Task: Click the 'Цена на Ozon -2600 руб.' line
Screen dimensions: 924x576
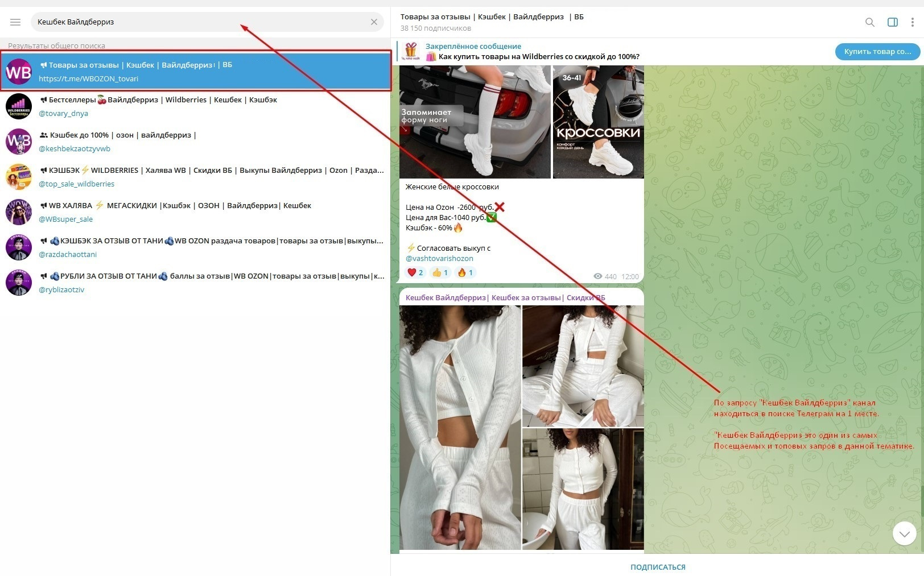Action: tap(455, 208)
